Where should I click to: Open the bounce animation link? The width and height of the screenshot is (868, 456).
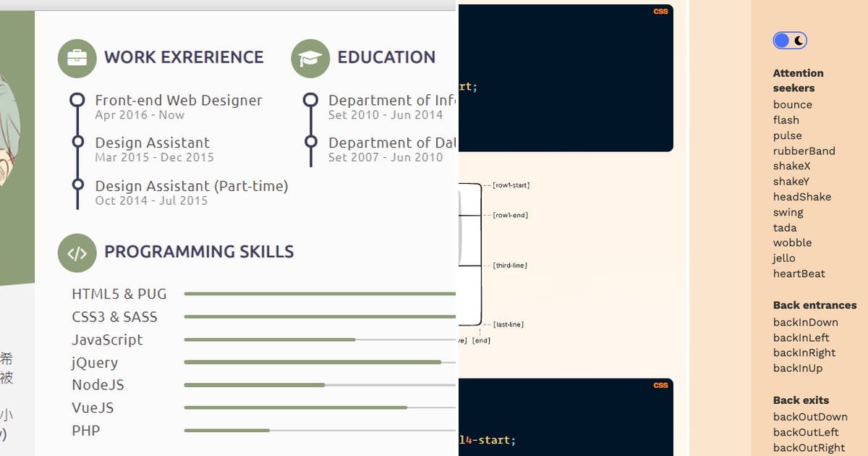coord(792,104)
